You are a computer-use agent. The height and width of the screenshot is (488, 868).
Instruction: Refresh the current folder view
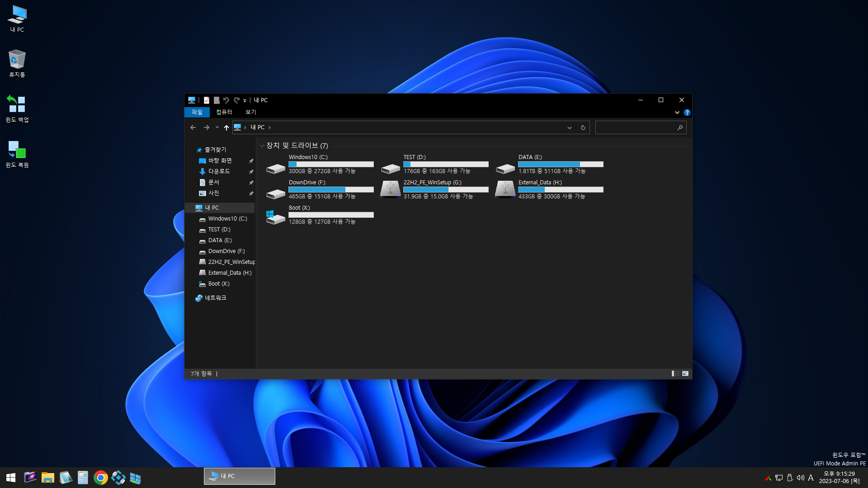click(583, 128)
